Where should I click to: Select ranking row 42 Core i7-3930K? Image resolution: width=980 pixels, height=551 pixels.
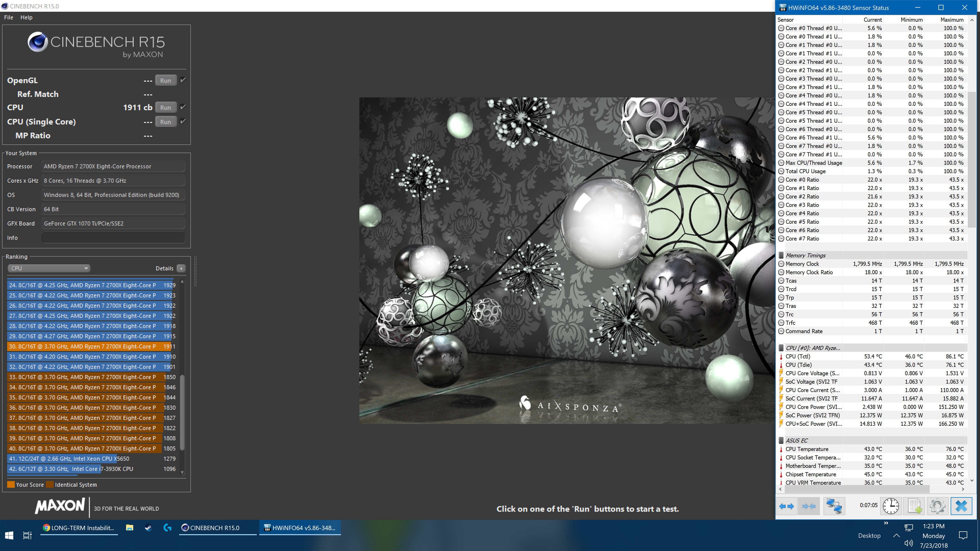coord(92,469)
